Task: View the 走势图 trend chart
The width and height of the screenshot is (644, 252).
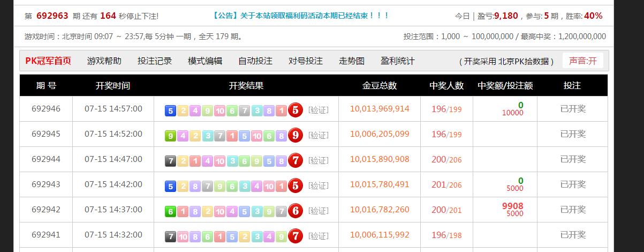Action: click(x=352, y=61)
